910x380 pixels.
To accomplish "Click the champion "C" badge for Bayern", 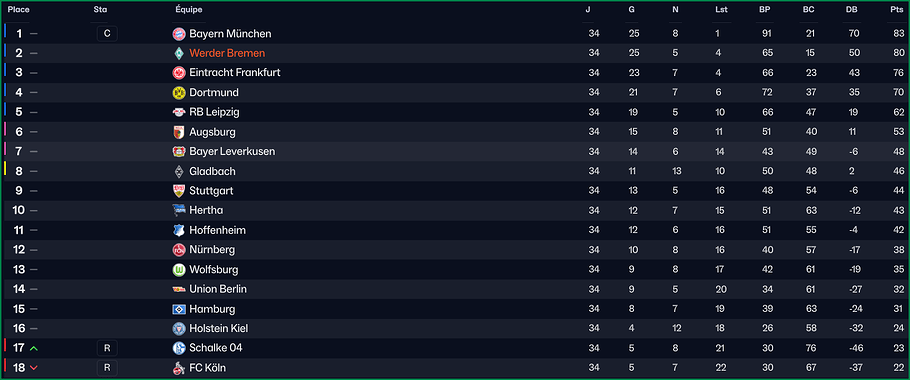I will pyautogui.click(x=107, y=34).
